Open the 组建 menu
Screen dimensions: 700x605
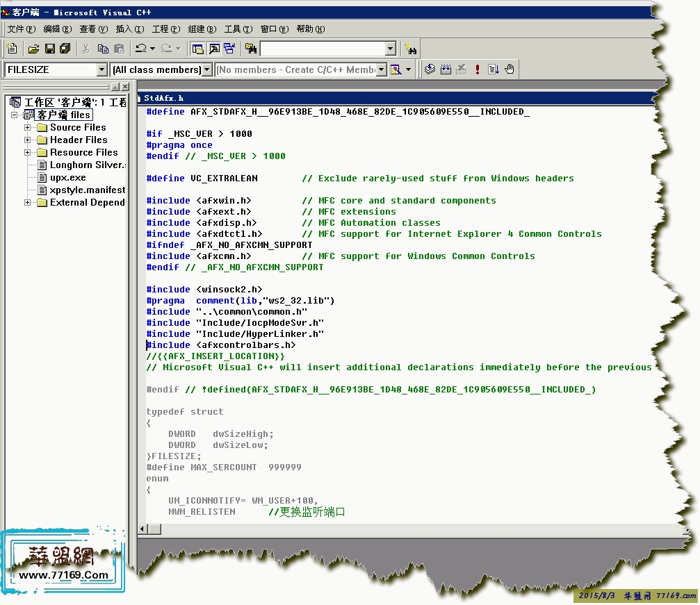pyautogui.click(x=201, y=29)
